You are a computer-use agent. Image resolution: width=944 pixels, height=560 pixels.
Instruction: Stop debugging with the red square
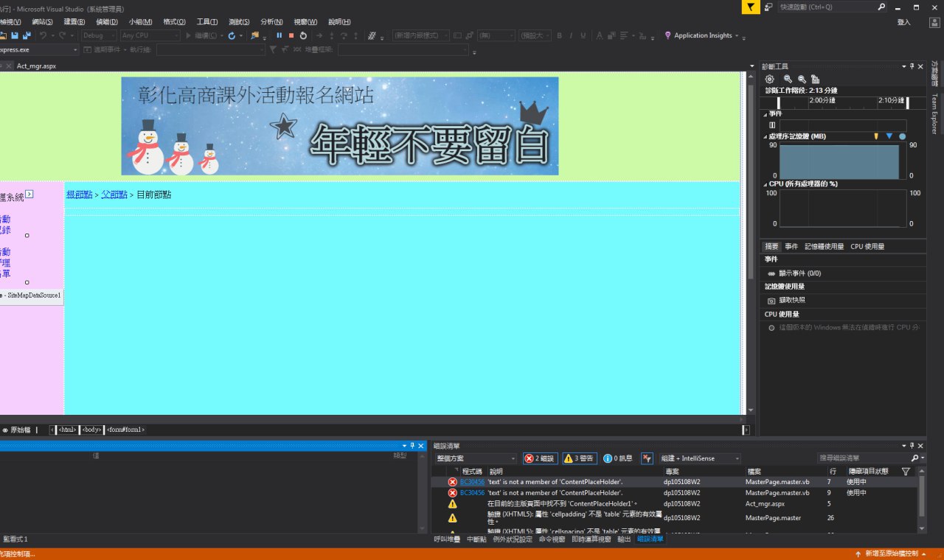point(291,35)
